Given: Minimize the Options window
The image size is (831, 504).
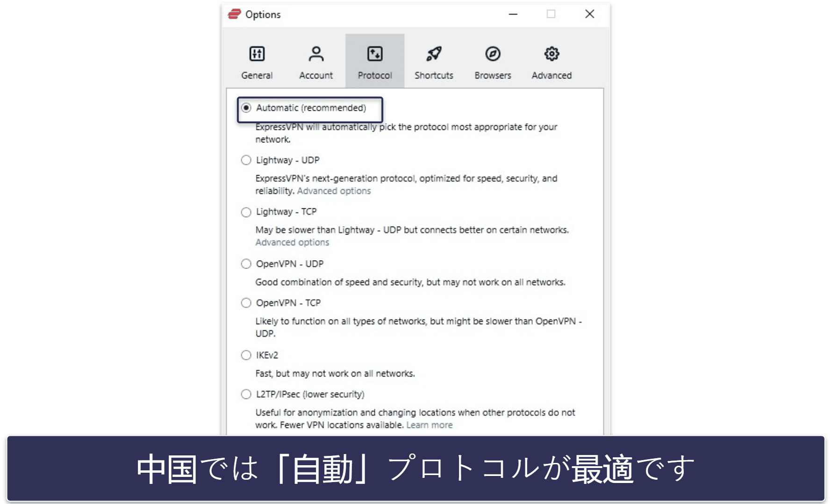Looking at the screenshot, I should tap(513, 14).
